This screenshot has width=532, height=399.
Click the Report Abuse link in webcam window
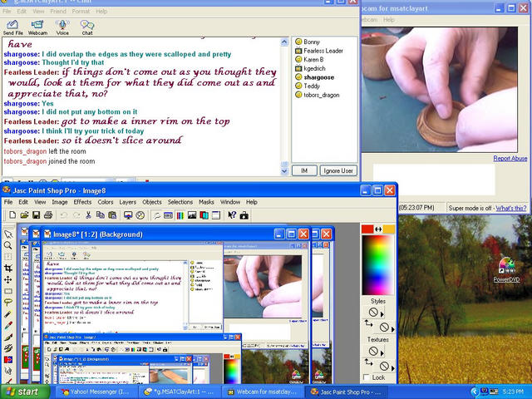[x=510, y=159]
